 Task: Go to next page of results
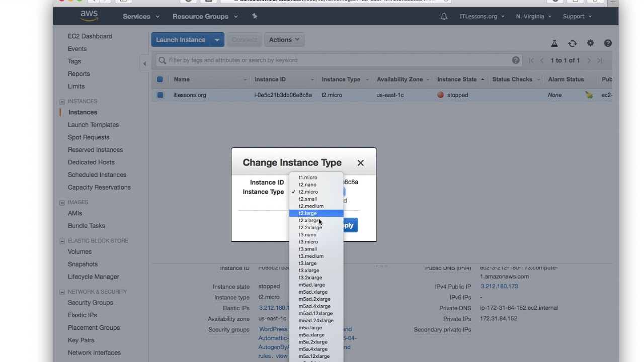[589, 60]
